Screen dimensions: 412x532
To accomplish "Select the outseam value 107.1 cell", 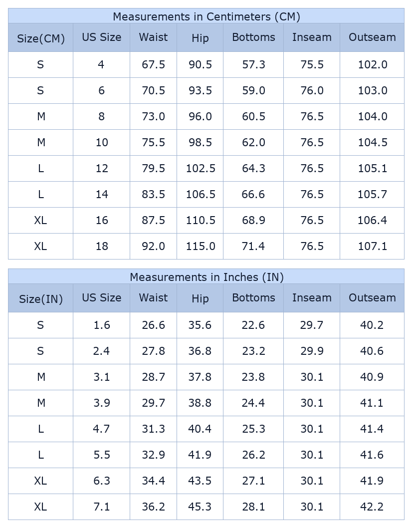I will pyautogui.click(x=372, y=247).
